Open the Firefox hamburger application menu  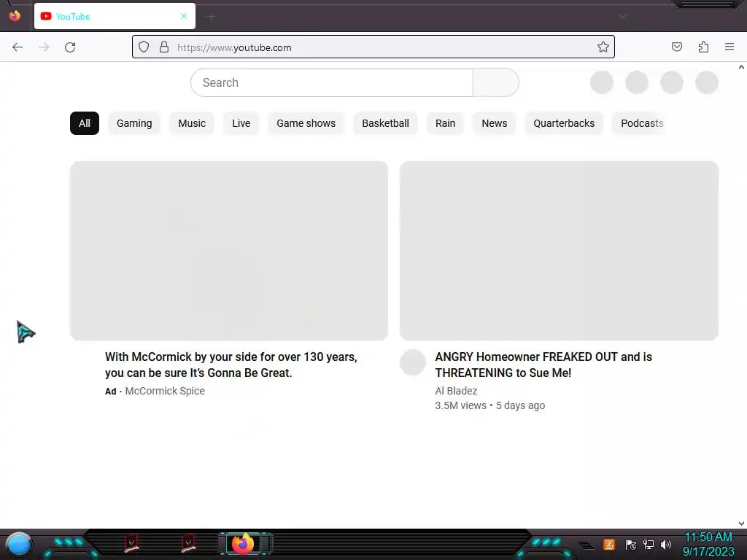click(x=729, y=47)
